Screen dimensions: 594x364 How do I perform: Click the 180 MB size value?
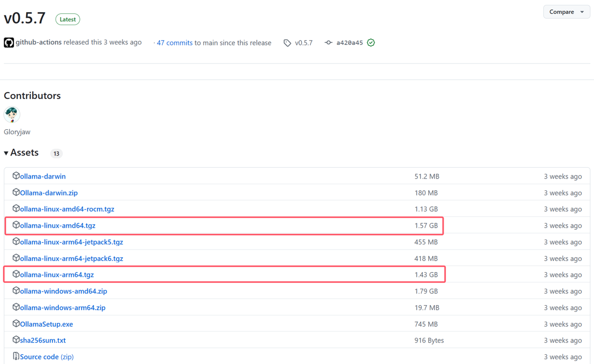tap(426, 192)
